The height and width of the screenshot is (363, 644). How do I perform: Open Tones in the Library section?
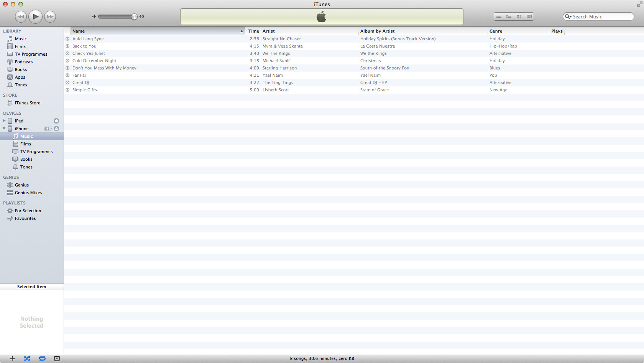pos(21,85)
